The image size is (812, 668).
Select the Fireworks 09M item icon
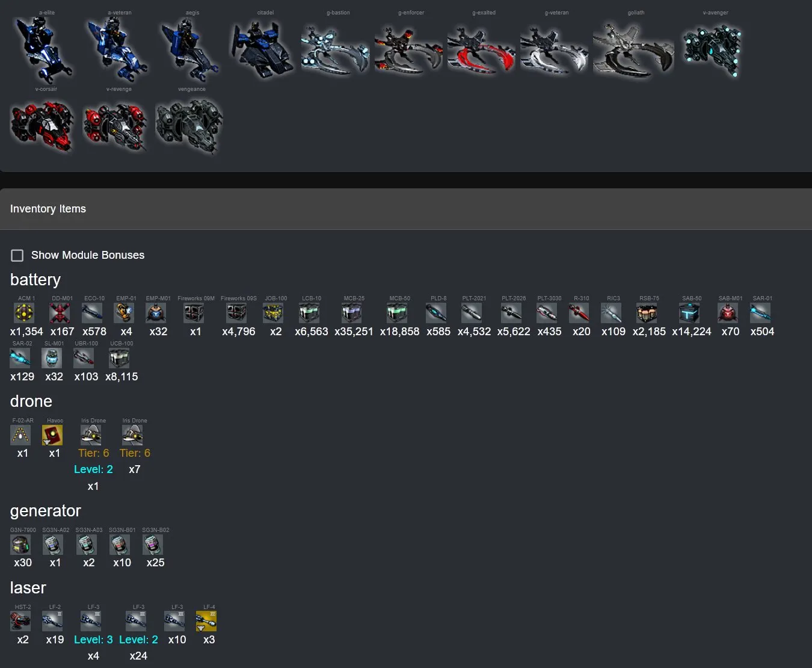[194, 313]
